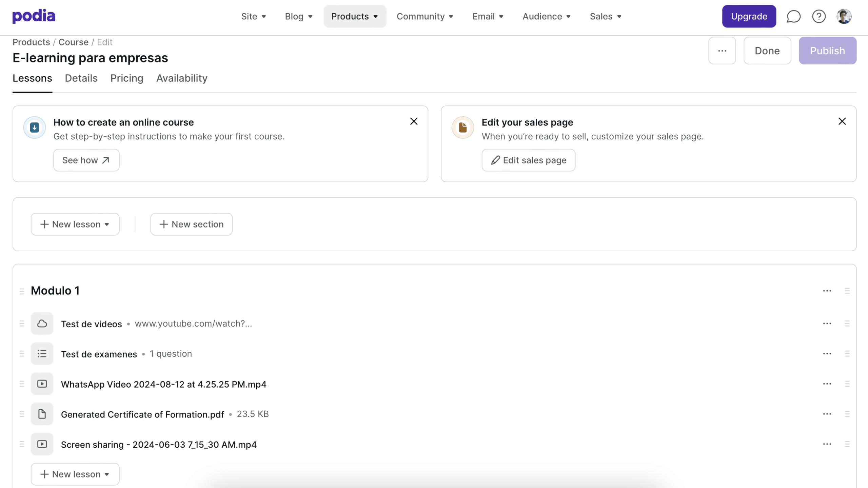
Task: Open the New lesson dropdown under Modulo 1
Action: point(75,474)
